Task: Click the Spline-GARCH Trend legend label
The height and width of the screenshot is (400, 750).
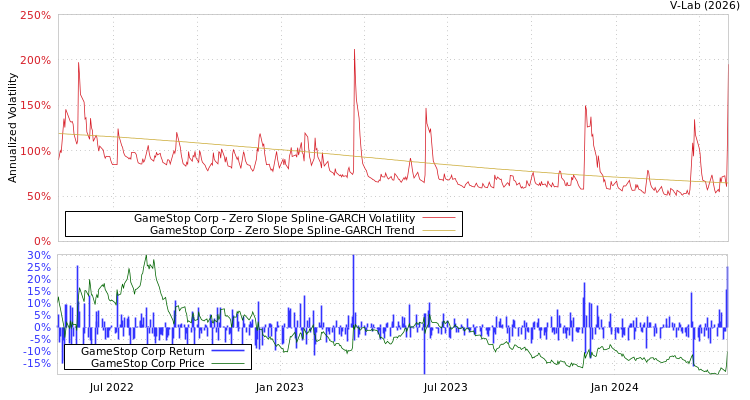Action: pyautogui.click(x=282, y=230)
